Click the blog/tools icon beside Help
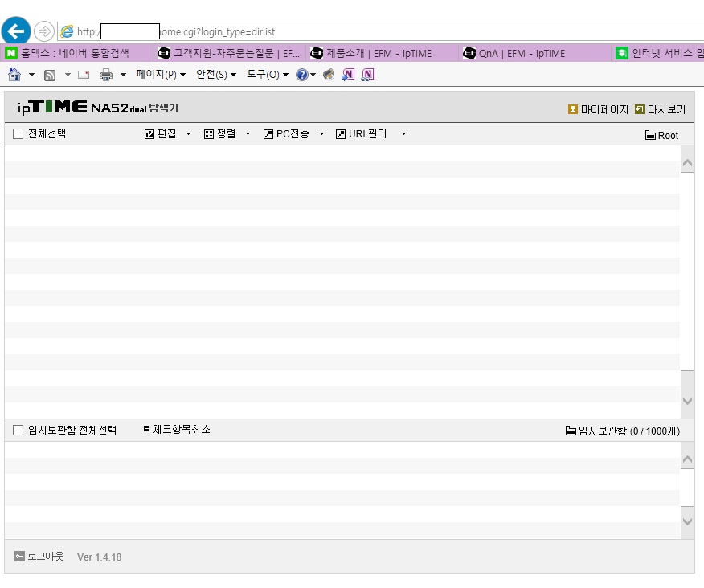704x588 pixels. [x=329, y=75]
